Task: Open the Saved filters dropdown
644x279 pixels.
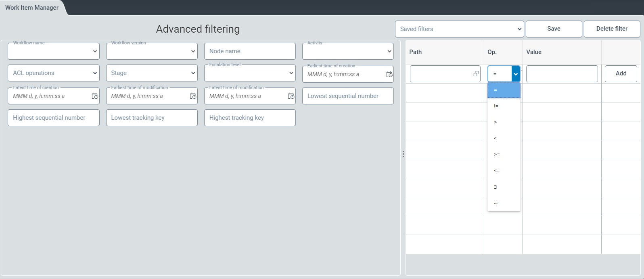Action: pos(459,29)
